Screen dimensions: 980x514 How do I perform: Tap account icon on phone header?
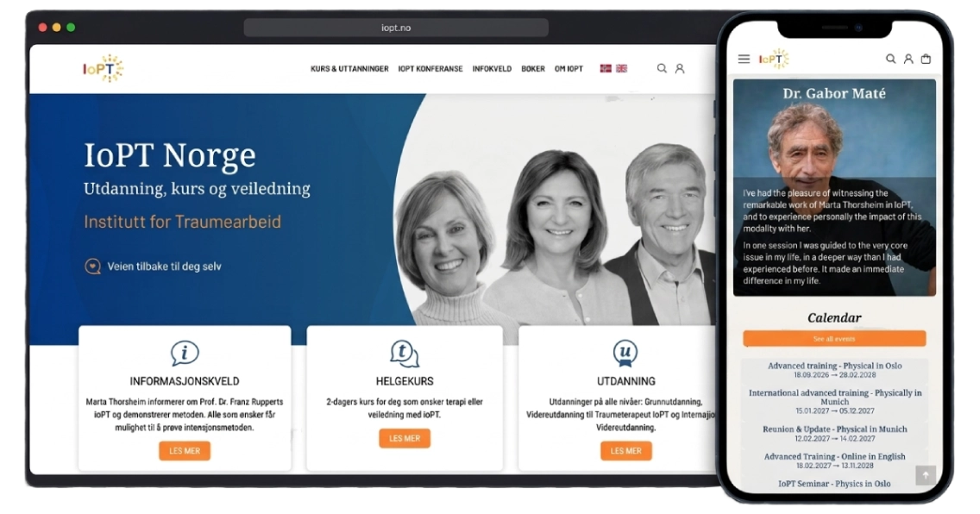[x=908, y=59]
